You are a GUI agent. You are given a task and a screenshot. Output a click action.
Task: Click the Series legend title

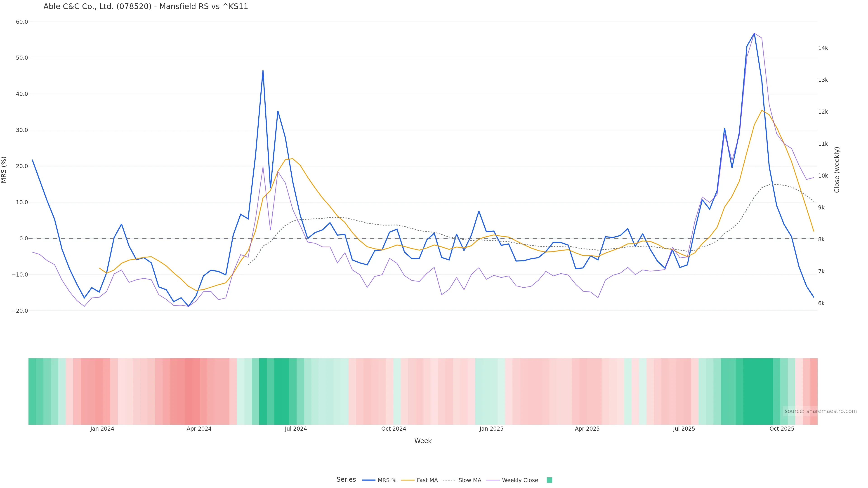click(346, 480)
